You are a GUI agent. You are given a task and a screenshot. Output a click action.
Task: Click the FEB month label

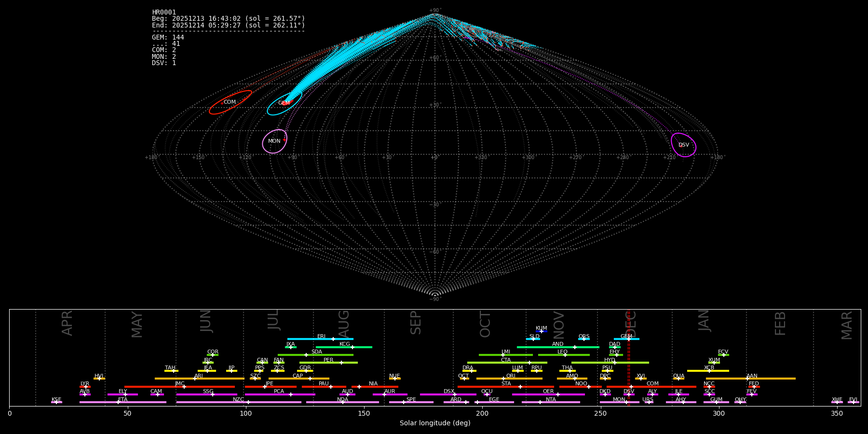(x=780, y=324)
